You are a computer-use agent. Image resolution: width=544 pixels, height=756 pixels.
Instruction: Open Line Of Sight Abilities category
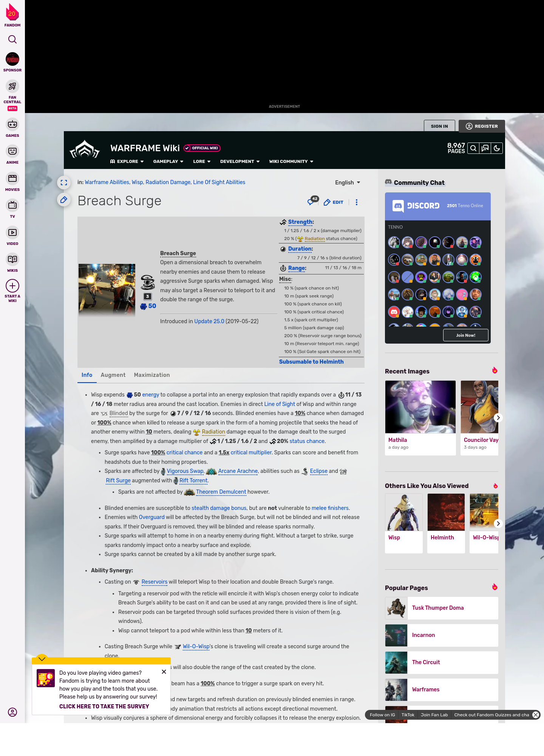click(219, 182)
